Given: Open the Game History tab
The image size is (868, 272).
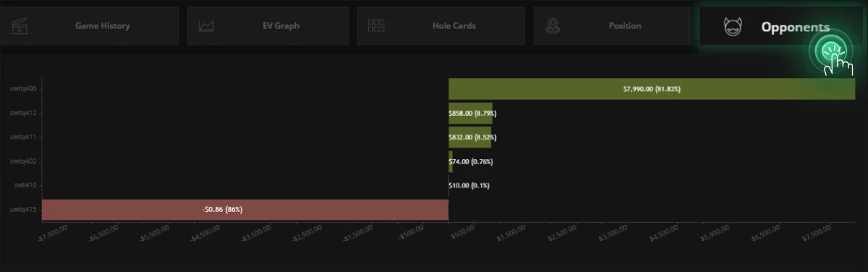Looking at the screenshot, I should click(x=89, y=26).
